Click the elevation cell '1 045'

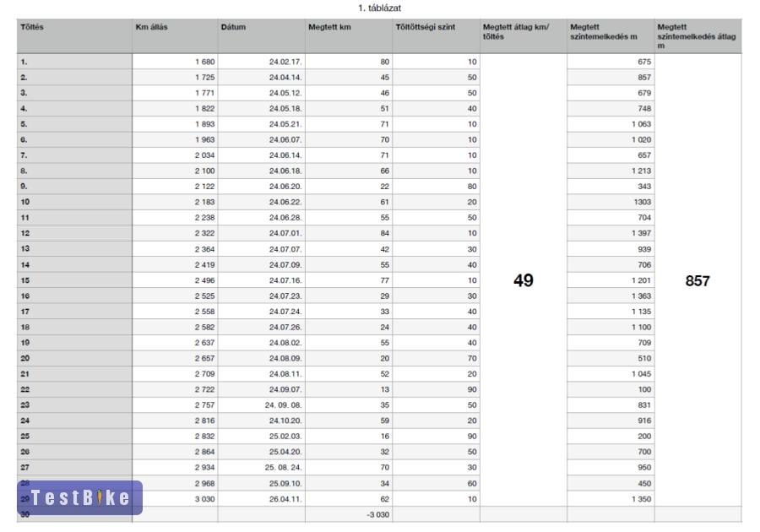point(611,373)
